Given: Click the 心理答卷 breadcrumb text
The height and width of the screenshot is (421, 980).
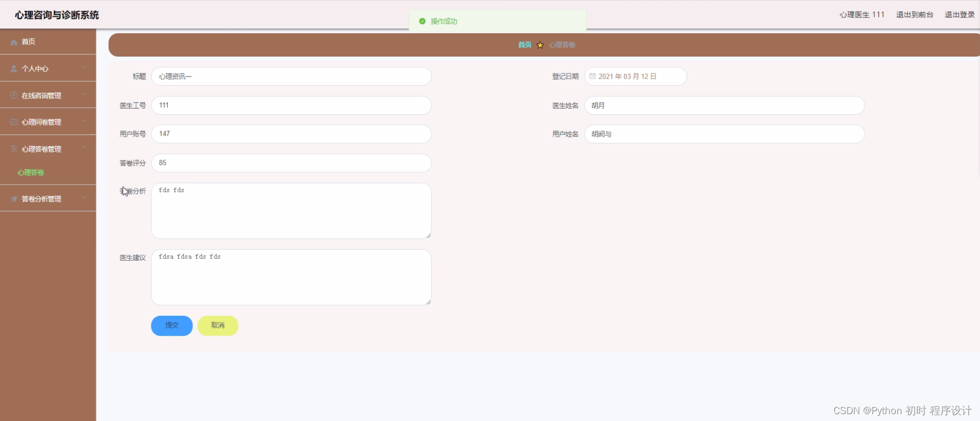Looking at the screenshot, I should tap(562, 45).
